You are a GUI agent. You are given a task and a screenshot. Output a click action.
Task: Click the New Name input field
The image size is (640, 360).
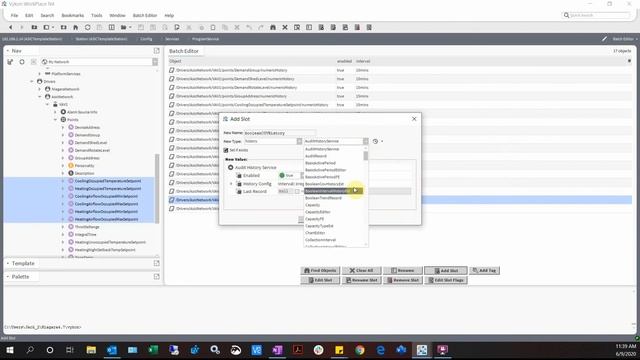pyautogui.click(x=280, y=133)
